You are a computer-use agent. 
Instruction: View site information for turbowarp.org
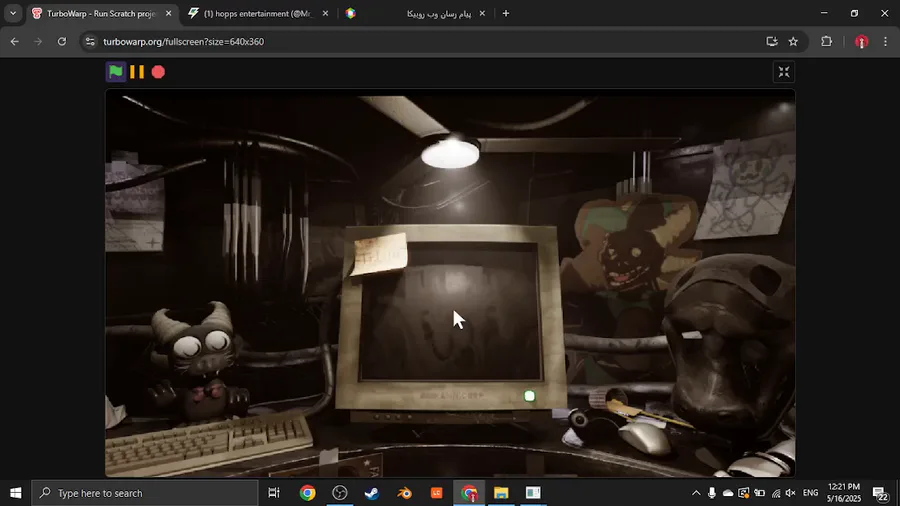(x=90, y=41)
